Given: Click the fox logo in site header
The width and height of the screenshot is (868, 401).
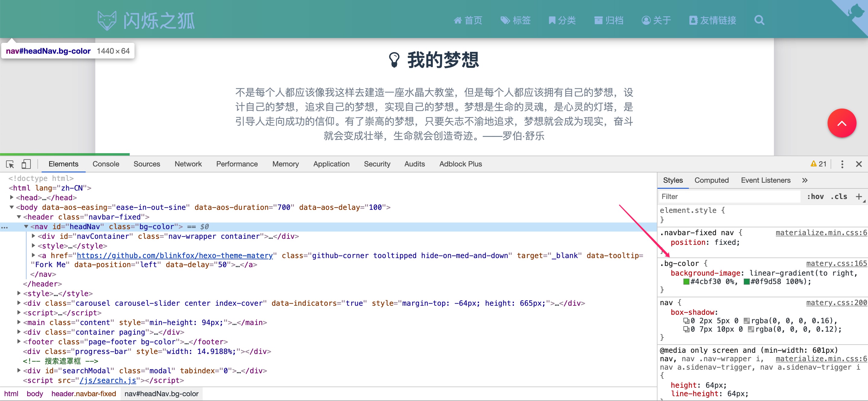Looking at the screenshot, I should pyautogui.click(x=107, y=21).
